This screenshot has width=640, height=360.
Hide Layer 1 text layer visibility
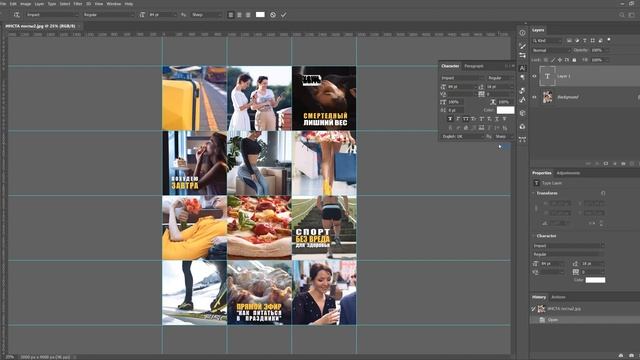534,76
